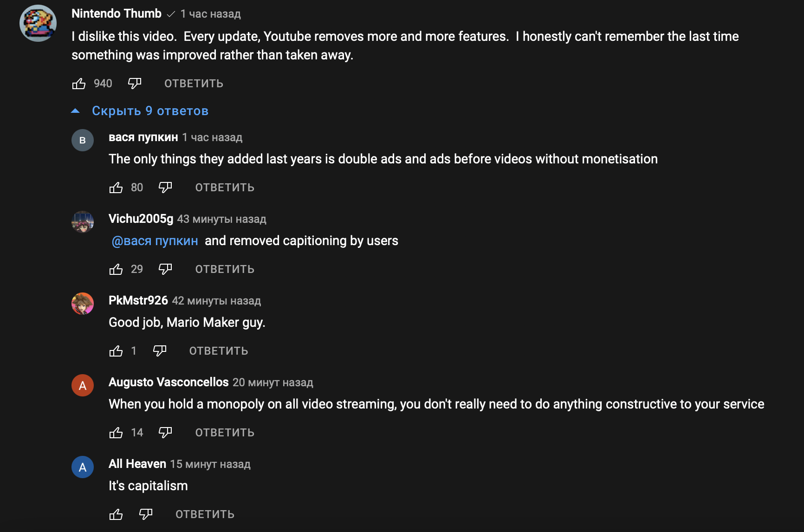Like the "It's capitalism" reply
This screenshot has width=804, height=532.
116,514
